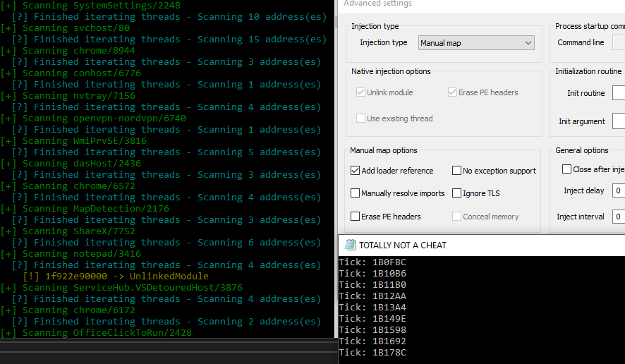Focus the Inject interval input field
The width and height of the screenshot is (625, 364).
(x=619, y=217)
